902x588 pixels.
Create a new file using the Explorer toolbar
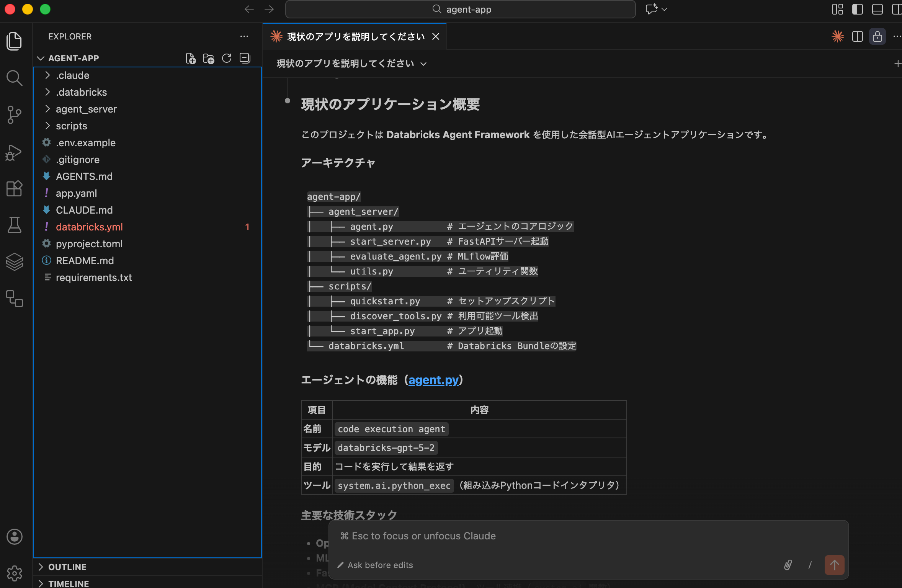coord(191,58)
